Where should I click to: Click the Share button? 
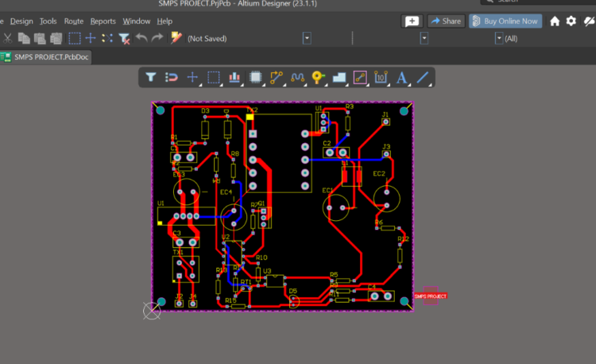446,21
